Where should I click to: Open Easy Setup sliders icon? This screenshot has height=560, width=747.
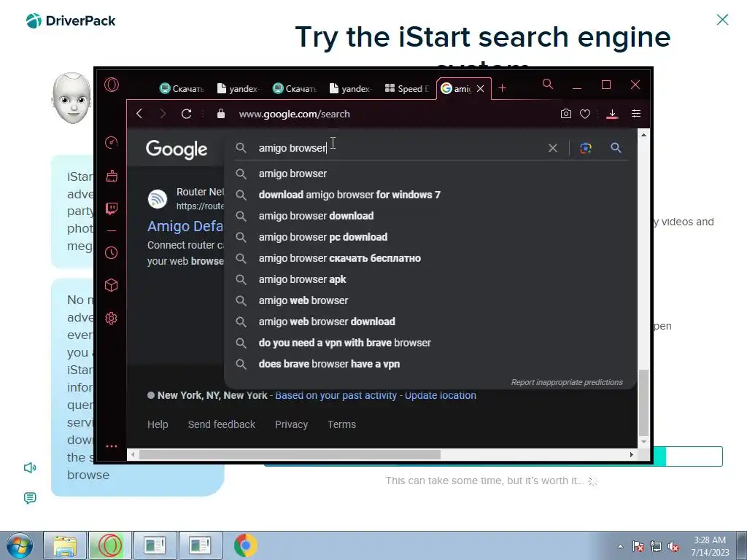[636, 113]
